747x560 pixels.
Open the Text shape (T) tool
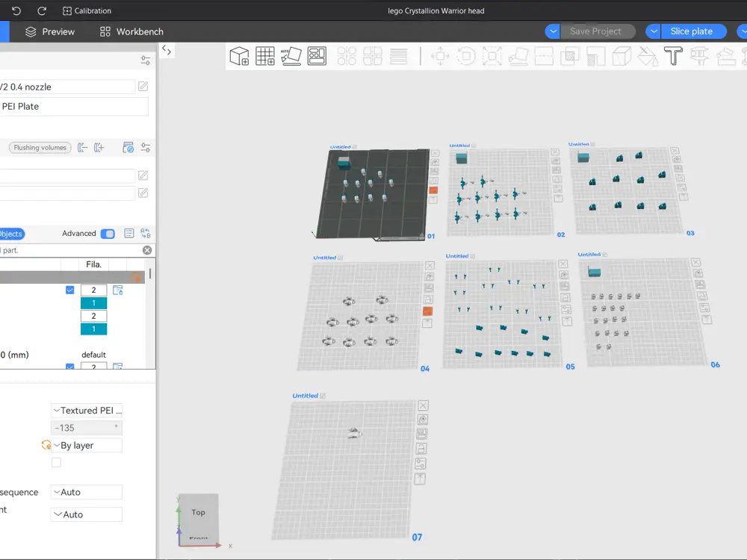coord(673,56)
